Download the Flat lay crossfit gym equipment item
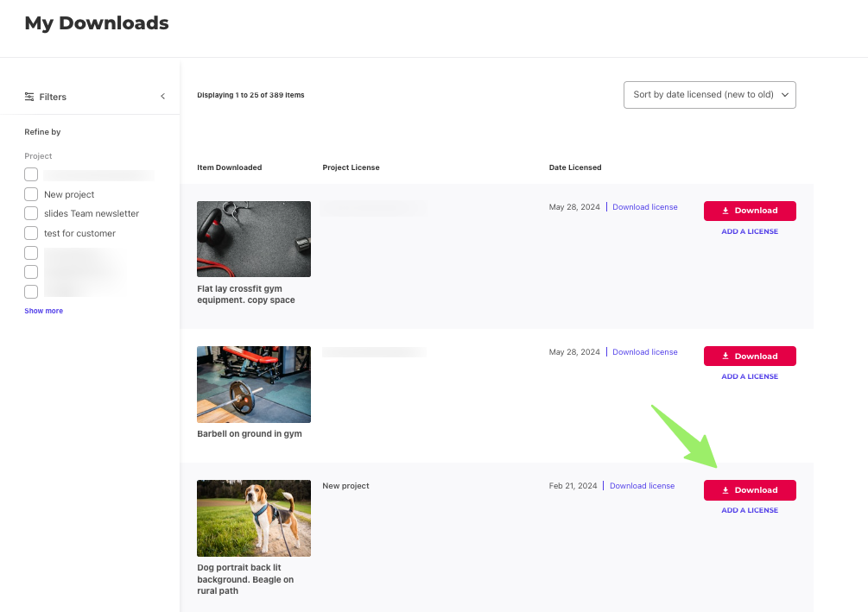This screenshot has width=868, height=612. tap(750, 211)
